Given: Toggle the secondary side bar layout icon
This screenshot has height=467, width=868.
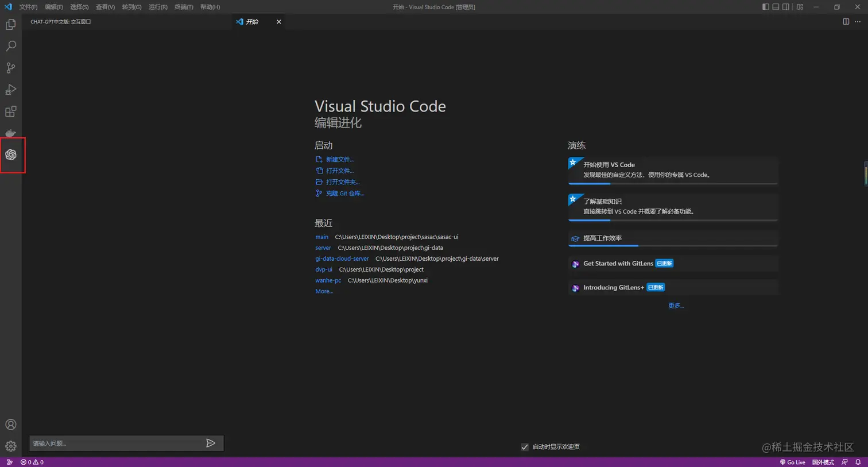Looking at the screenshot, I should pyautogui.click(x=786, y=7).
